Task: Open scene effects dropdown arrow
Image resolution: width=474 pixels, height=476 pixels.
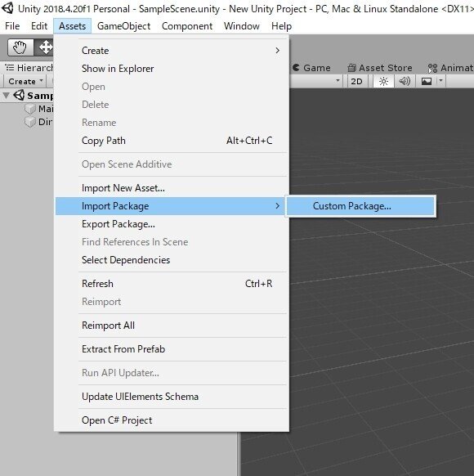Action: coord(440,81)
